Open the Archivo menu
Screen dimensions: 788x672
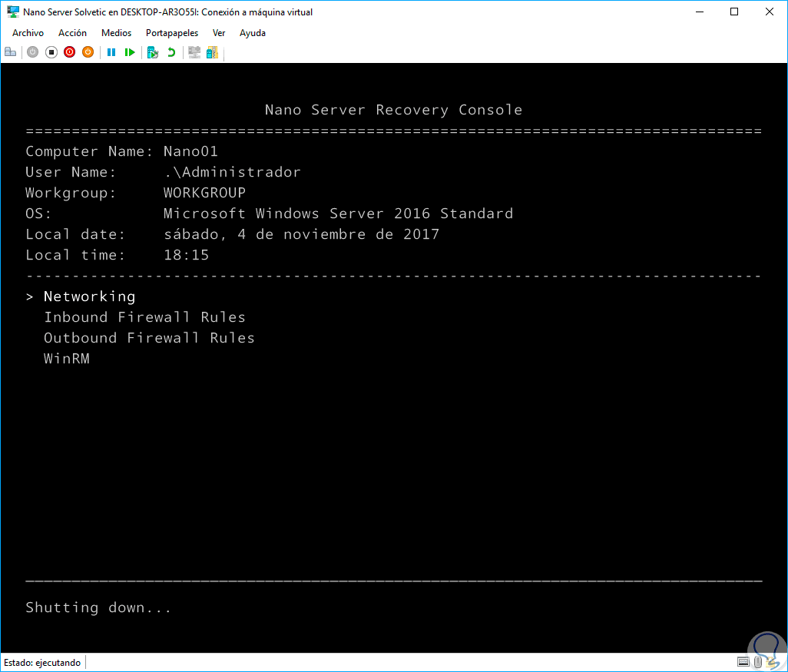[28, 33]
